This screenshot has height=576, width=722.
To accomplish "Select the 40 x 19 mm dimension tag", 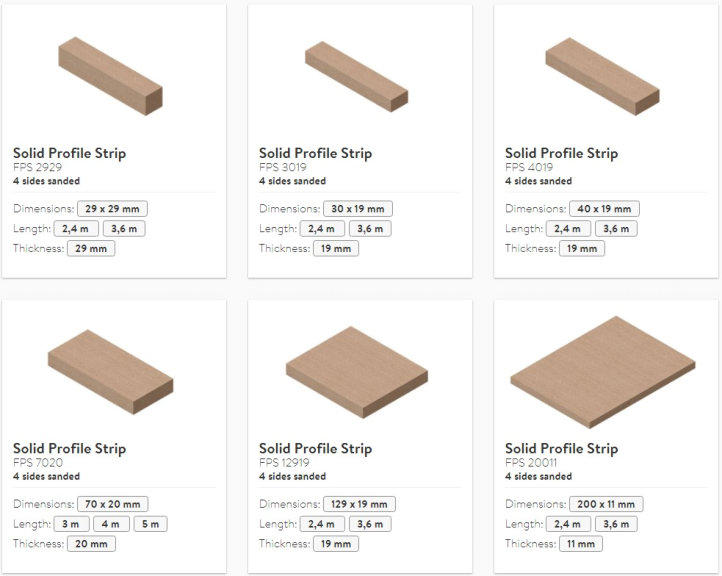I will 604,209.
